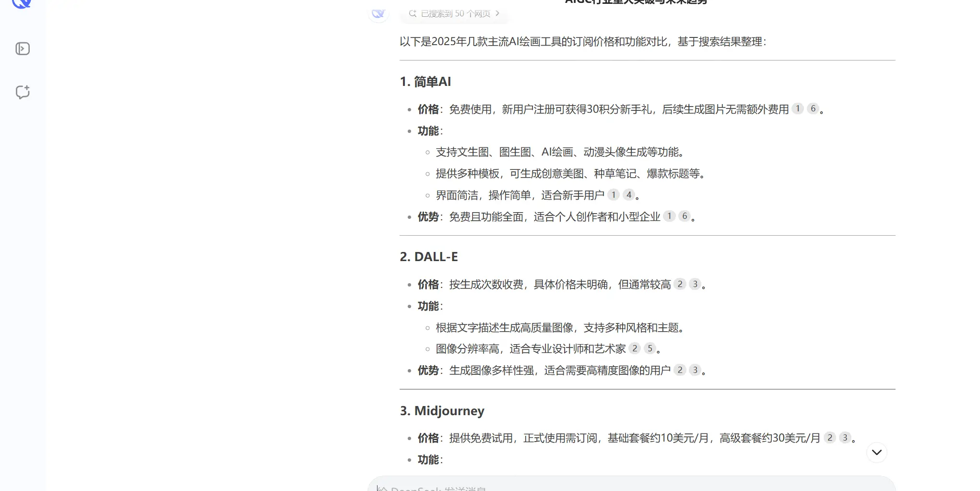Click the text 提供免费试用，正式使用需订阅
980x491 pixels.
[x=523, y=438]
